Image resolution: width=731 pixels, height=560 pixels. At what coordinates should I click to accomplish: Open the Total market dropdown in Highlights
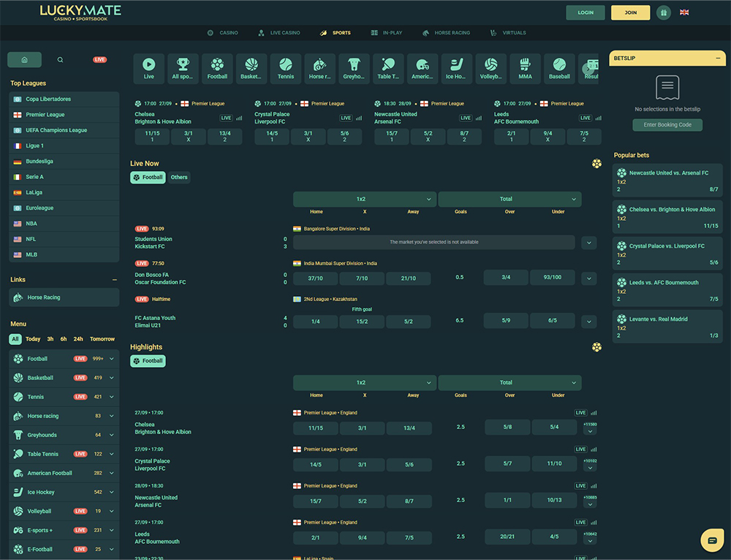509,382
